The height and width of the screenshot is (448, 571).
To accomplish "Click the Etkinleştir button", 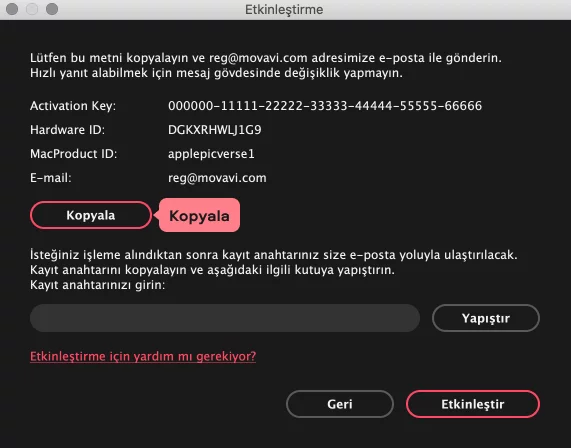I will (473, 404).
